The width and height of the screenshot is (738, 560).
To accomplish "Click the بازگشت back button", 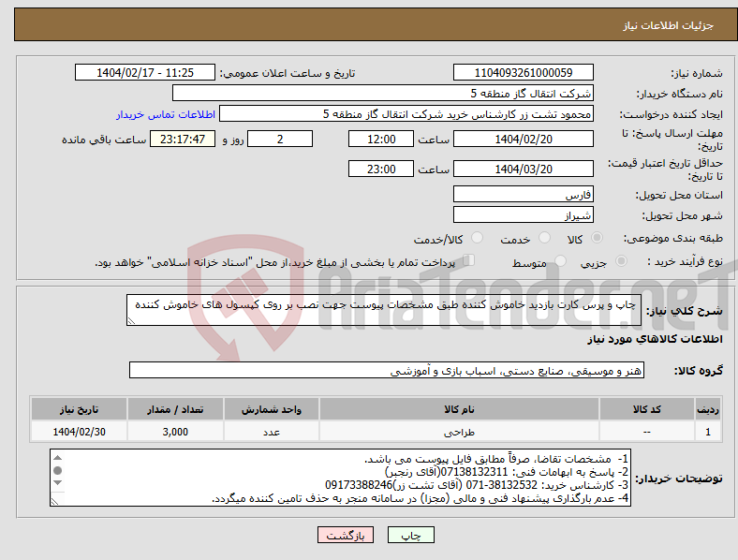I will [x=346, y=535].
